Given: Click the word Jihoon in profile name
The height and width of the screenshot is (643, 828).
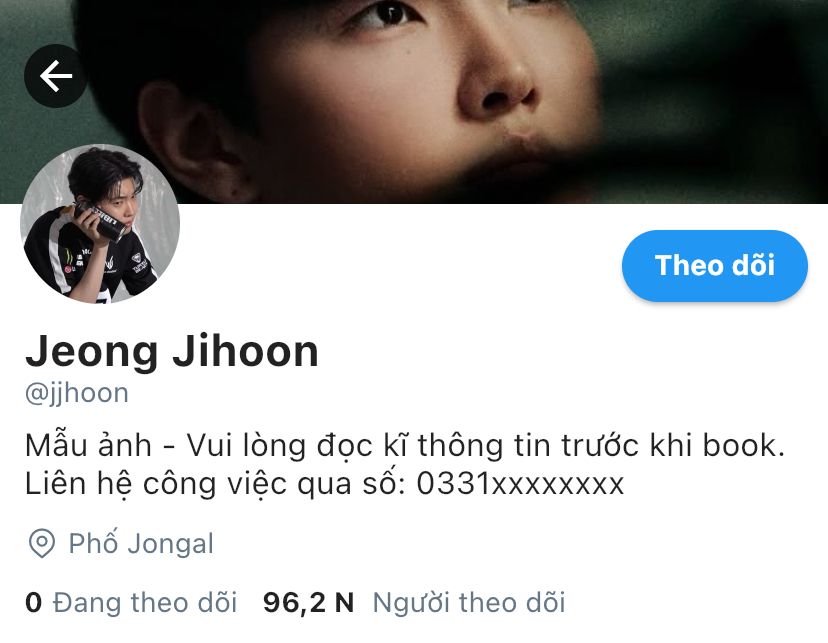Looking at the screenshot, I should click(246, 351).
